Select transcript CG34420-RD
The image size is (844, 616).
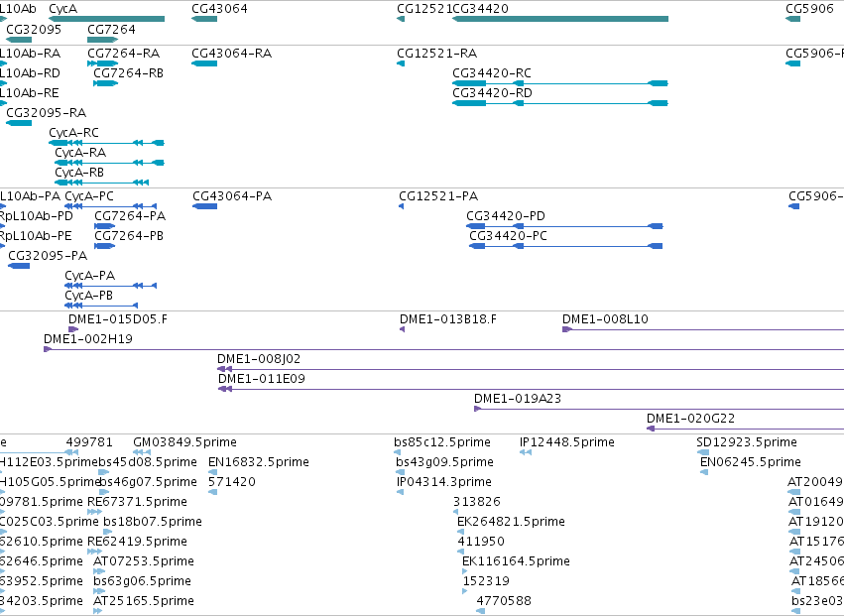pos(493,93)
